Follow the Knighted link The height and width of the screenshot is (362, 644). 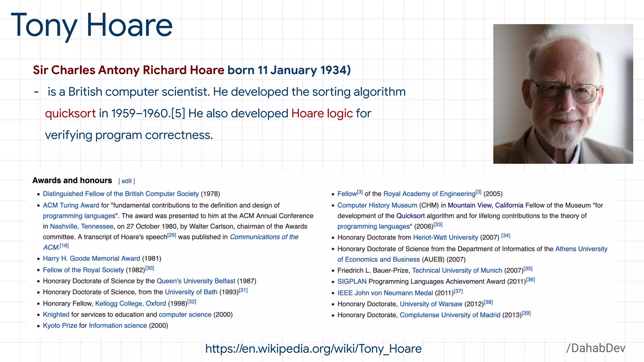(56, 315)
